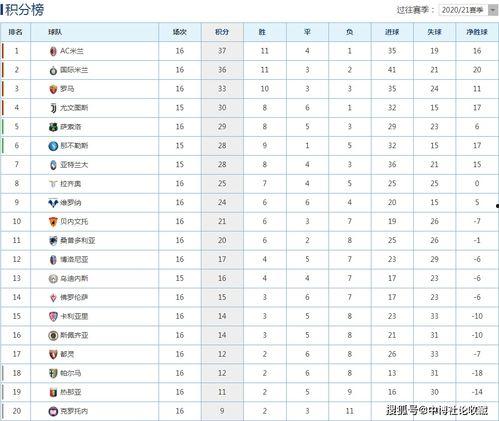Click the 失球 column header
The image size is (499, 421).
click(x=434, y=32)
